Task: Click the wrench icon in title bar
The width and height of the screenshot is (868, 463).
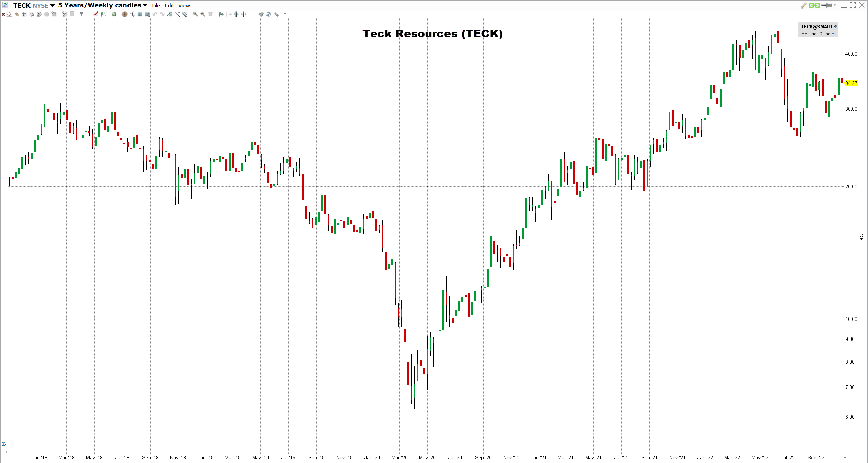Action: (803, 5)
